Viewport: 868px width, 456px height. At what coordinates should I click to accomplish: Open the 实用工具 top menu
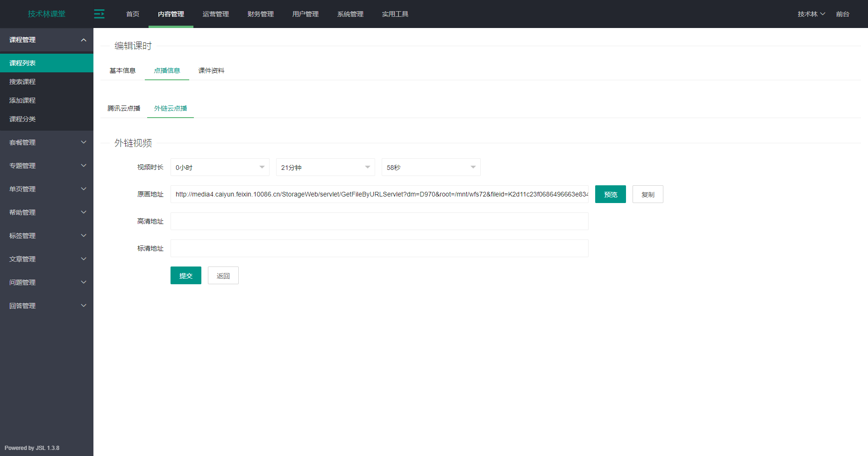[x=395, y=14]
